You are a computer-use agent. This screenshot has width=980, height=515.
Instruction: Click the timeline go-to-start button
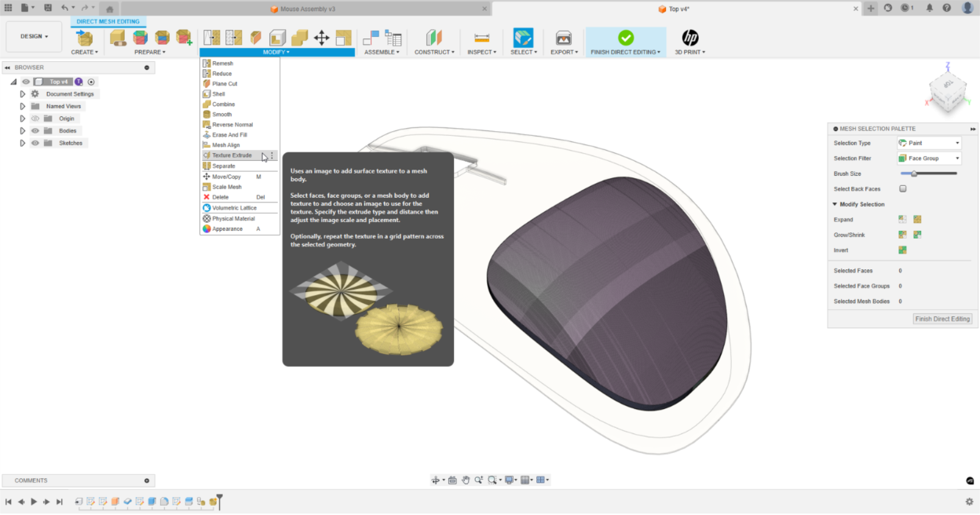coord(9,502)
